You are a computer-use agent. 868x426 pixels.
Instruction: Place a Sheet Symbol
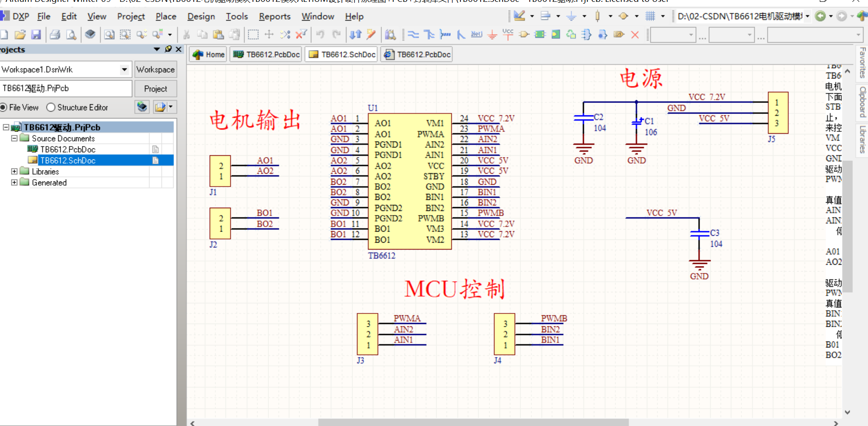(540, 34)
